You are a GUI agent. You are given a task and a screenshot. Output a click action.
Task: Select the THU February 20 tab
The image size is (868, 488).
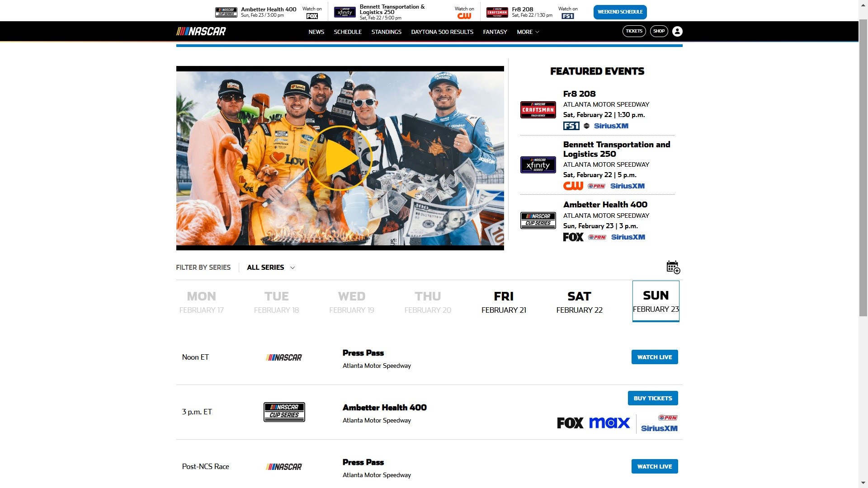tap(428, 302)
